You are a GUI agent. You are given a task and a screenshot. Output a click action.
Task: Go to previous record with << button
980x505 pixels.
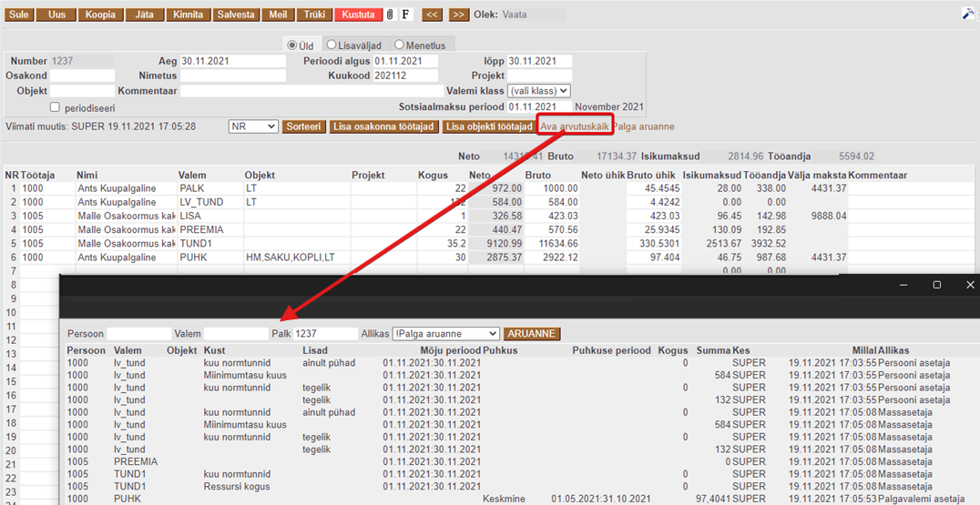pyautogui.click(x=434, y=15)
